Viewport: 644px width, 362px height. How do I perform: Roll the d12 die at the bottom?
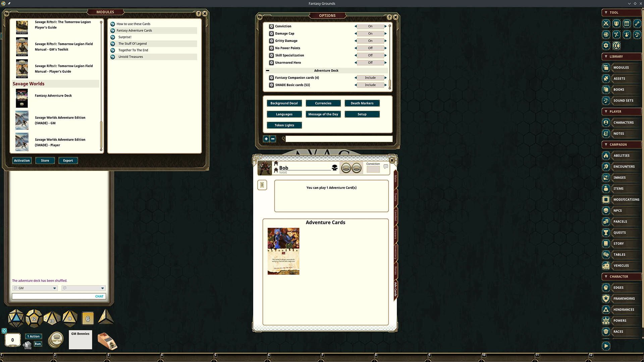[34, 318]
